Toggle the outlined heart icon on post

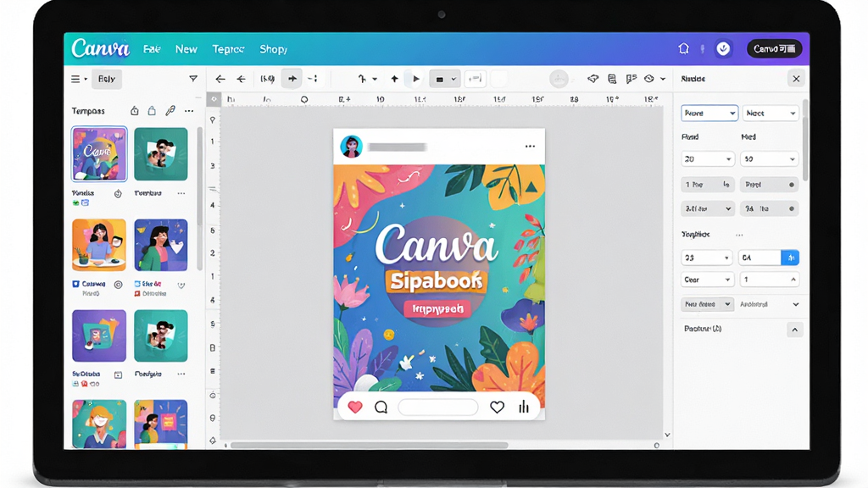[497, 408]
